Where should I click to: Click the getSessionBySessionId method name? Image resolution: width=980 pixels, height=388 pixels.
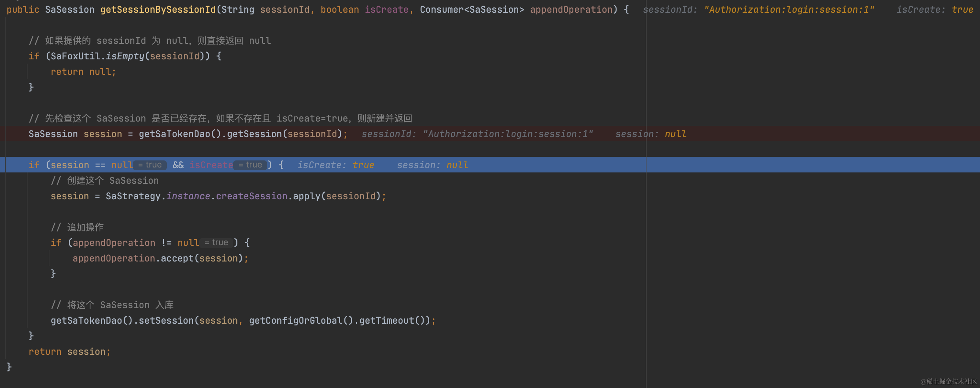point(158,10)
